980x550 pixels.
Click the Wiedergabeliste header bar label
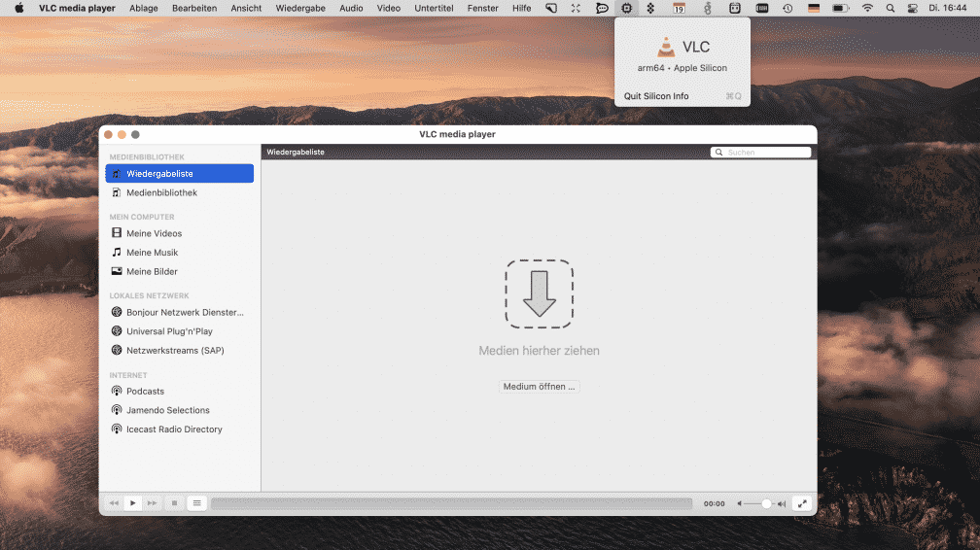point(296,152)
